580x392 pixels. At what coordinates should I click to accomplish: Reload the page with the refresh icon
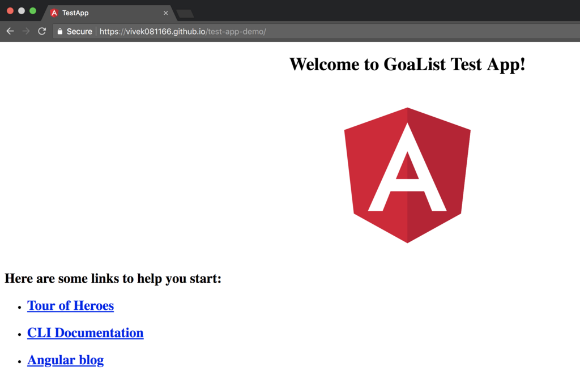pos(42,31)
